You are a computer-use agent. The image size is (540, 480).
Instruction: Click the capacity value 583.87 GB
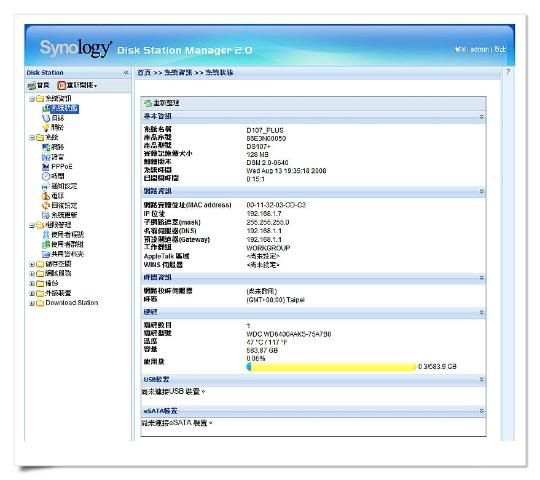[262, 351]
